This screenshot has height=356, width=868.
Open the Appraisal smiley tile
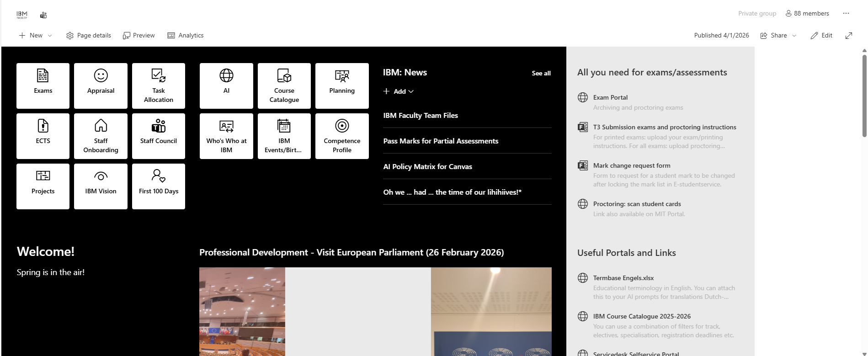pyautogui.click(x=101, y=86)
